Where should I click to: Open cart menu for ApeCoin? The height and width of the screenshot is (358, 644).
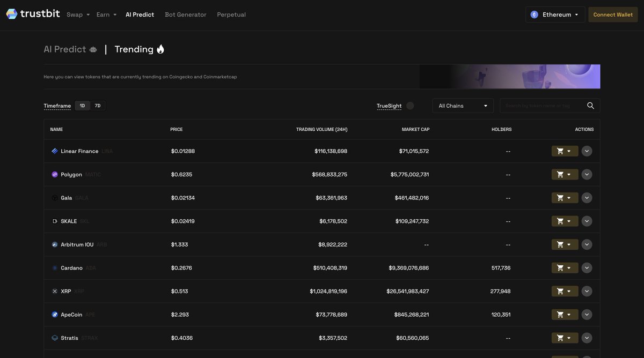coord(565,315)
